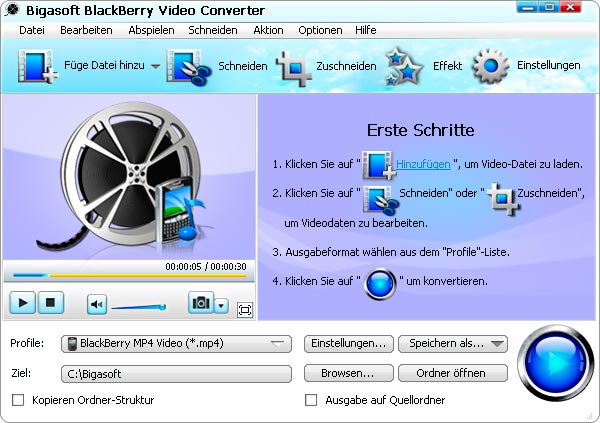Select the Zuschneiden crop toolbar icon

(x=294, y=68)
